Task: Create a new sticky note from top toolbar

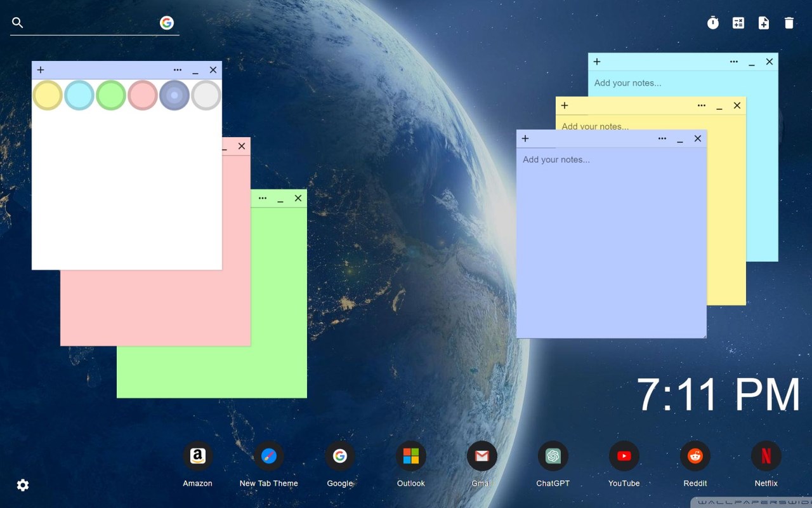Action: [x=764, y=23]
